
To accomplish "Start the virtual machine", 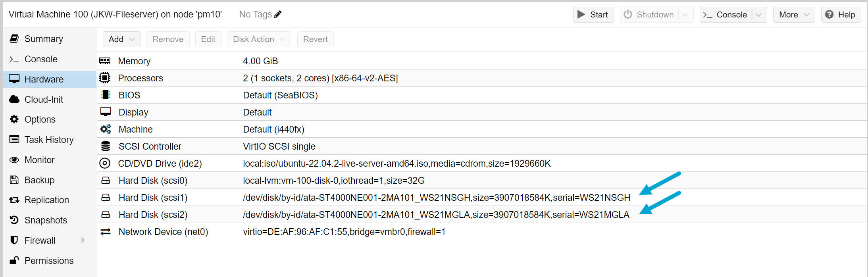I will [593, 14].
